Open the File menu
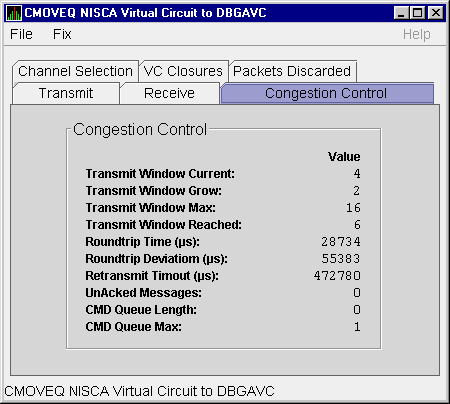This screenshot has height=404, width=450. pyautogui.click(x=21, y=34)
